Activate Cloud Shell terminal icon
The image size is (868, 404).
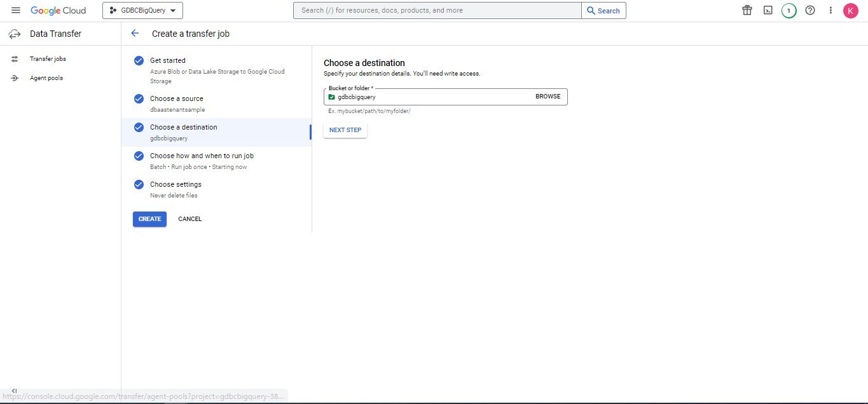[x=768, y=10]
